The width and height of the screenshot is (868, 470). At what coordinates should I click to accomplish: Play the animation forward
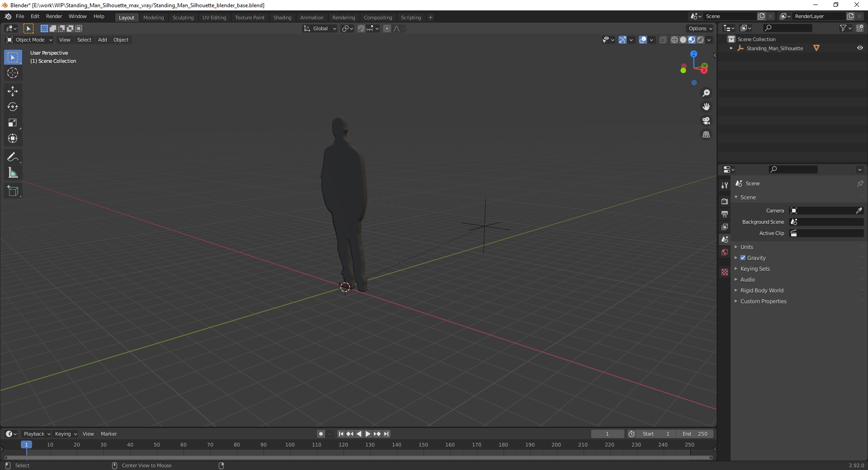pyautogui.click(x=368, y=434)
